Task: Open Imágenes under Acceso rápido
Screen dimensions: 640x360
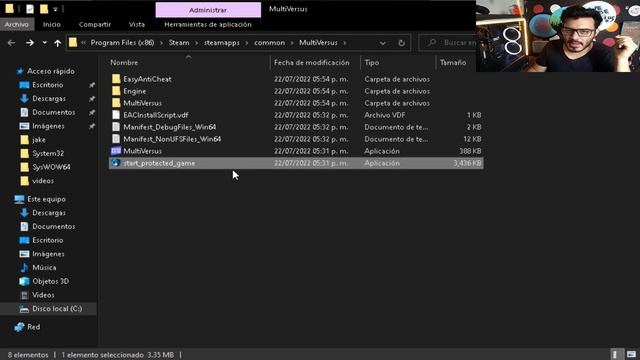Action: pos(48,126)
